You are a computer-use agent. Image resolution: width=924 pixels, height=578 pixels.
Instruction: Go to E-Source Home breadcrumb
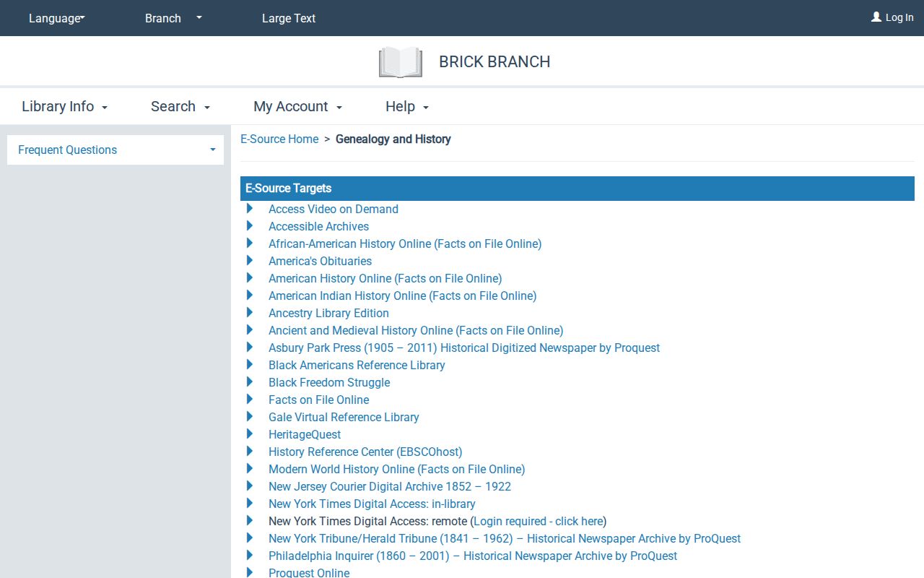click(x=279, y=139)
